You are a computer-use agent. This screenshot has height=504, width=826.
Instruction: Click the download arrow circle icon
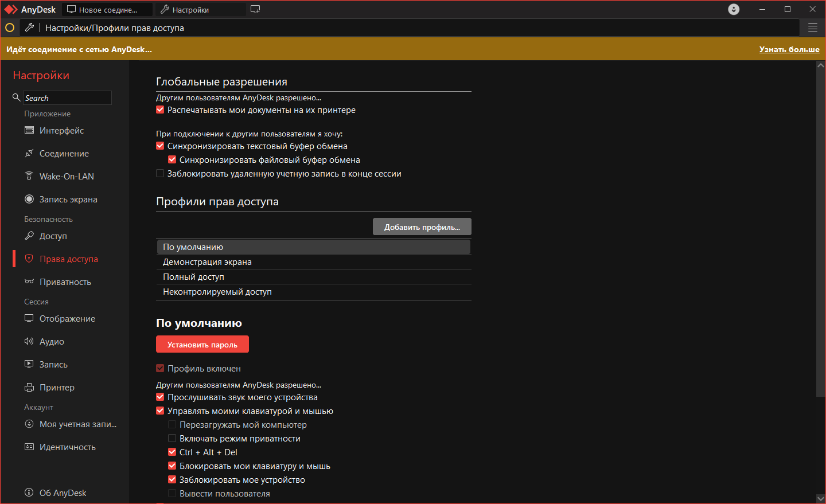coord(734,9)
